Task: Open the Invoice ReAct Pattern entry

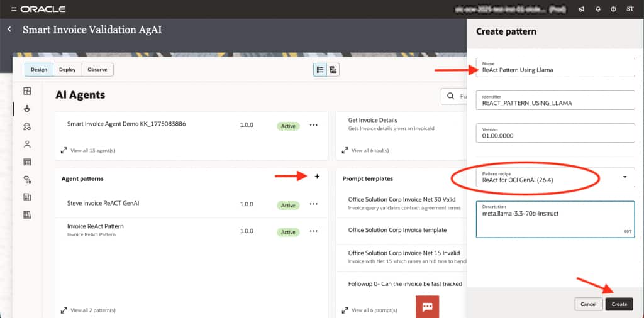Action: click(96, 226)
